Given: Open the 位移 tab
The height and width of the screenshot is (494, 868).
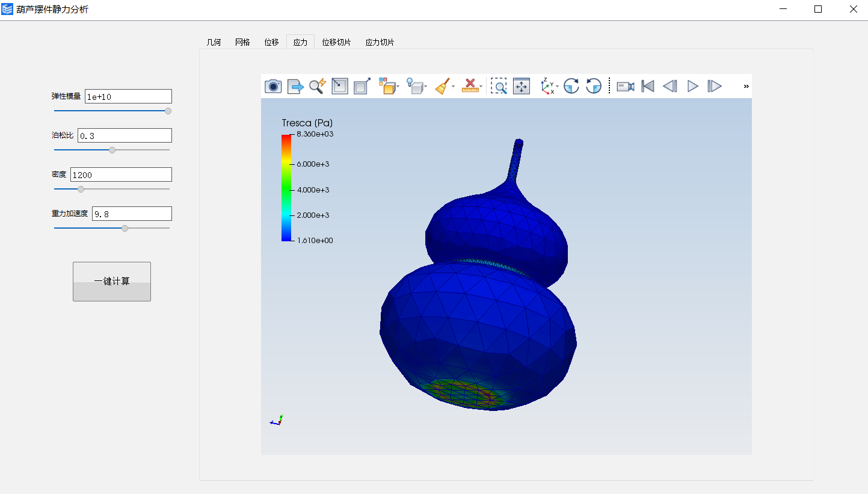Looking at the screenshot, I should click(x=271, y=42).
